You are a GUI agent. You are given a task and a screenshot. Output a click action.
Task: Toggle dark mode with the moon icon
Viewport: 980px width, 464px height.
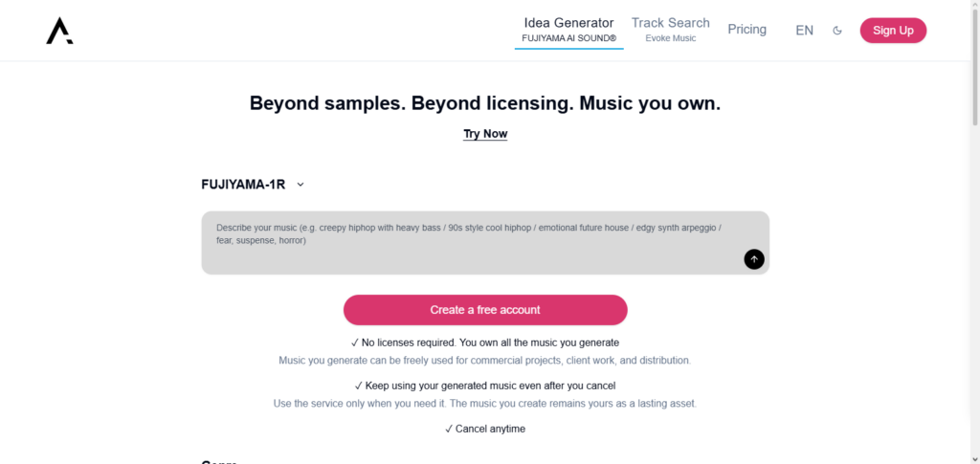pos(837,31)
